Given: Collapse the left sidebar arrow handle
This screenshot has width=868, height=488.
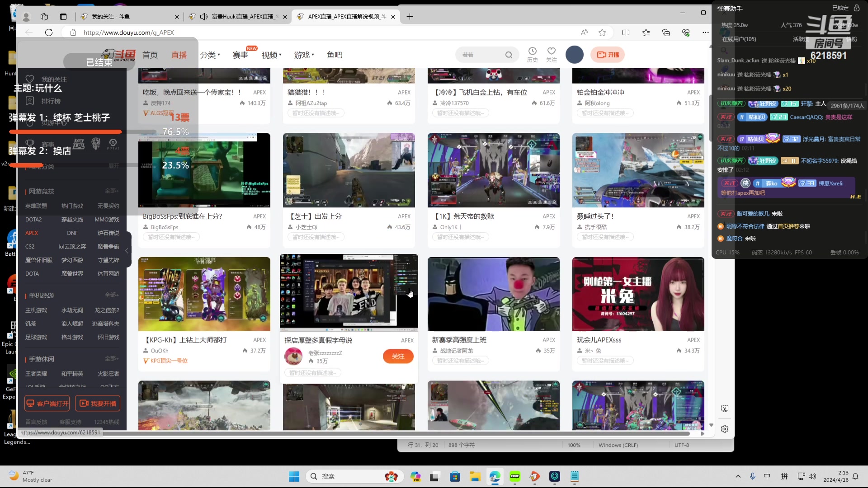Looking at the screenshot, I should point(127,250).
